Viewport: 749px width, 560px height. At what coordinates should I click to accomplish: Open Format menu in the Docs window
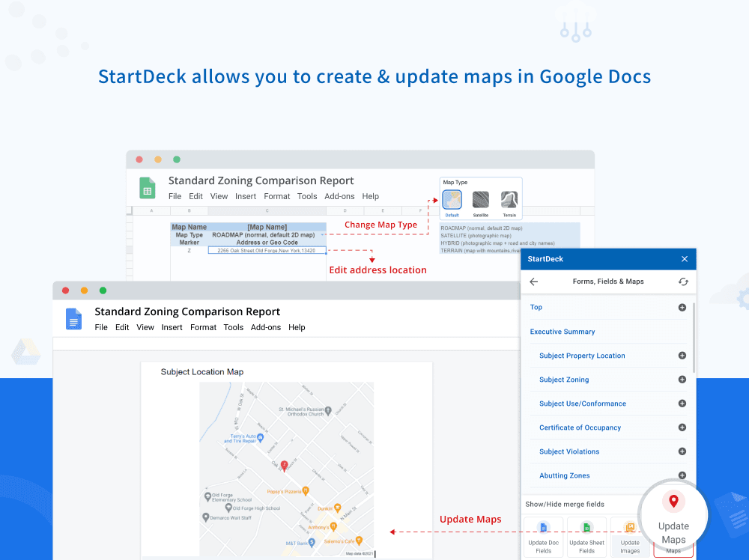point(203,327)
